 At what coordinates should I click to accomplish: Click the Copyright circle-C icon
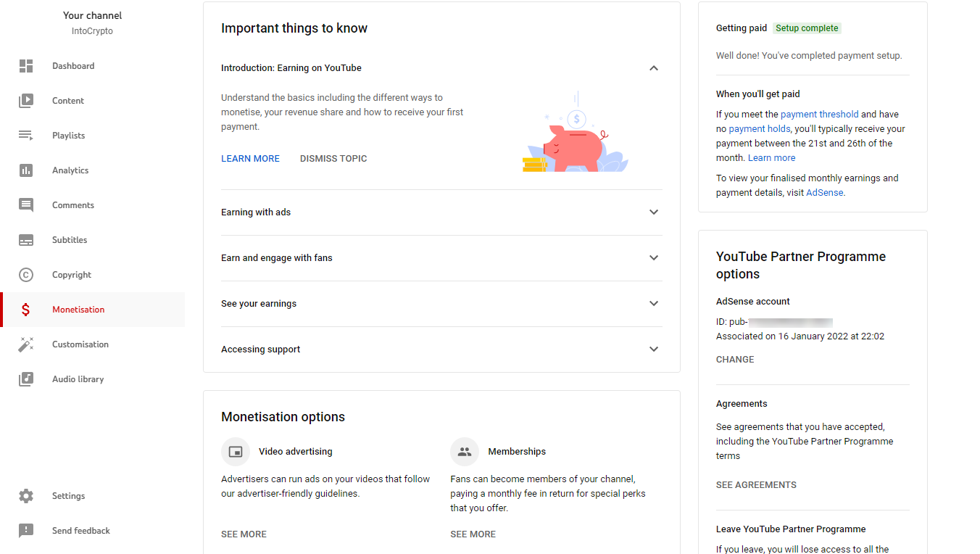[26, 275]
